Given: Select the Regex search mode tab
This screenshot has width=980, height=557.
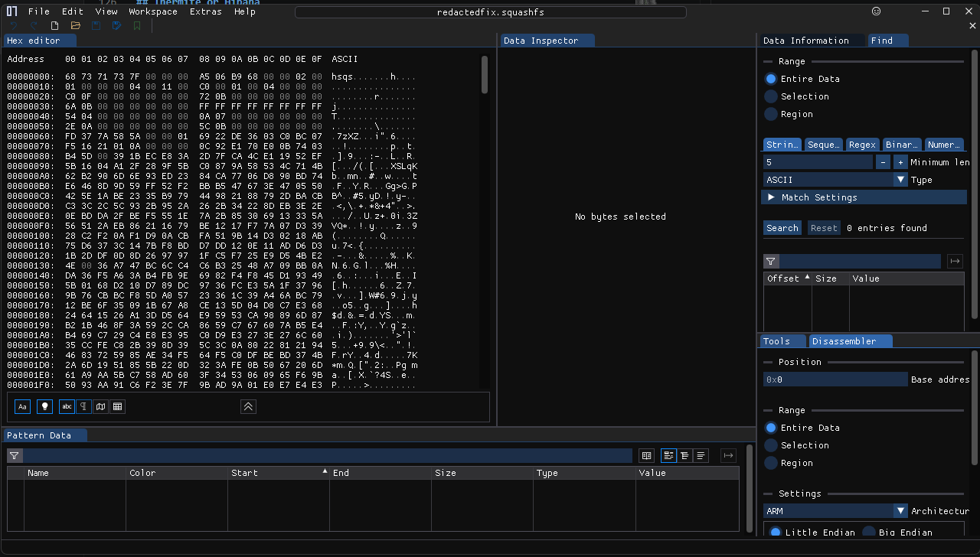Looking at the screenshot, I should pyautogui.click(x=862, y=145).
